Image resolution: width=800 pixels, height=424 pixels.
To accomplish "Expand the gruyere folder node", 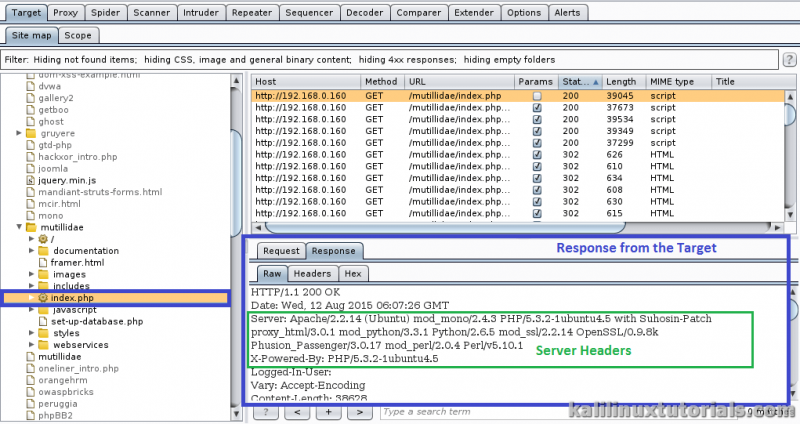I will tap(19, 132).
